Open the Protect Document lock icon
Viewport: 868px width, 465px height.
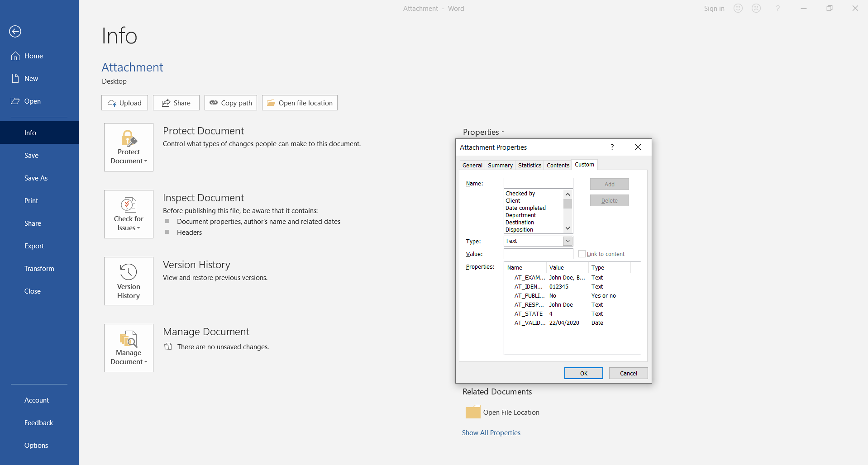coord(129,139)
